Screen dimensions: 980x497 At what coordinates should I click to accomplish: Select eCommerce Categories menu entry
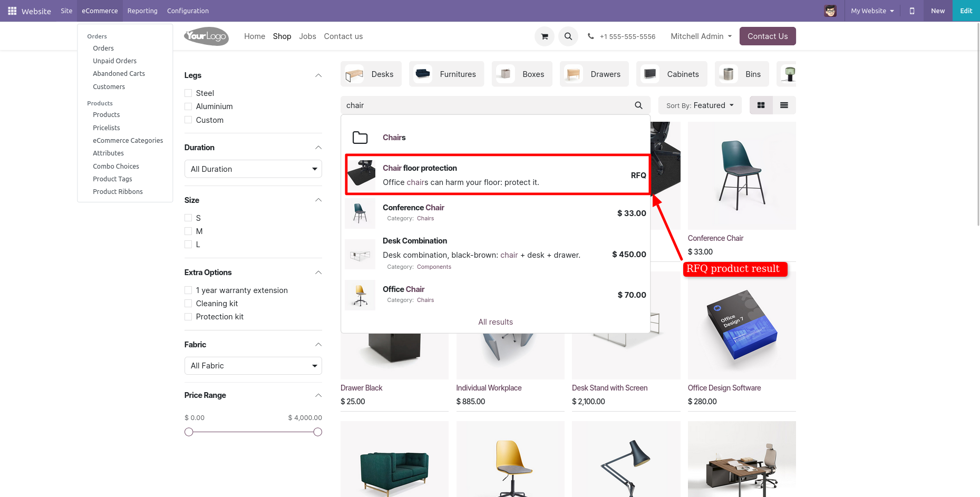128,141
